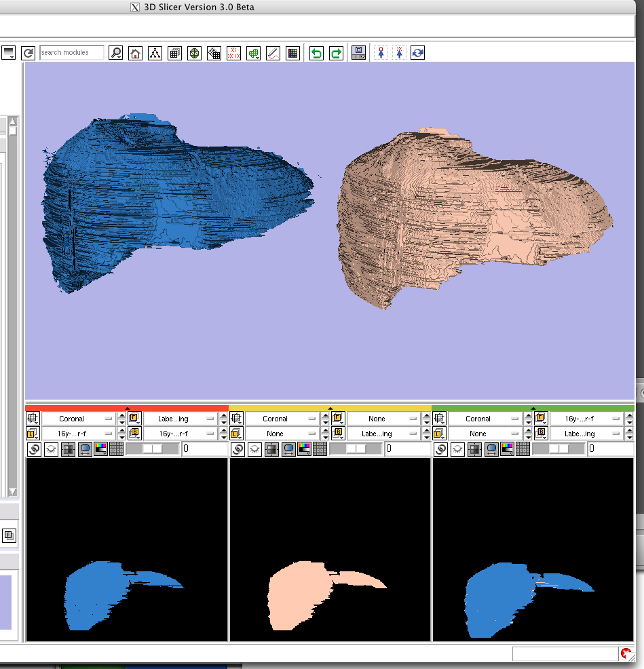Click the red viewer slice offset slider

click(x=153, y=448)
